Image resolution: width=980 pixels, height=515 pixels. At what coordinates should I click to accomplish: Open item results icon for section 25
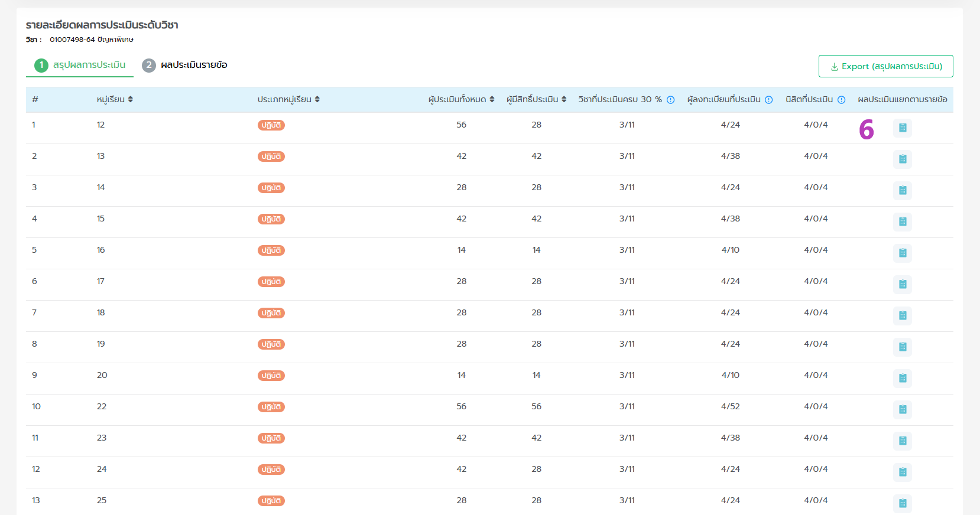[902, 503]
